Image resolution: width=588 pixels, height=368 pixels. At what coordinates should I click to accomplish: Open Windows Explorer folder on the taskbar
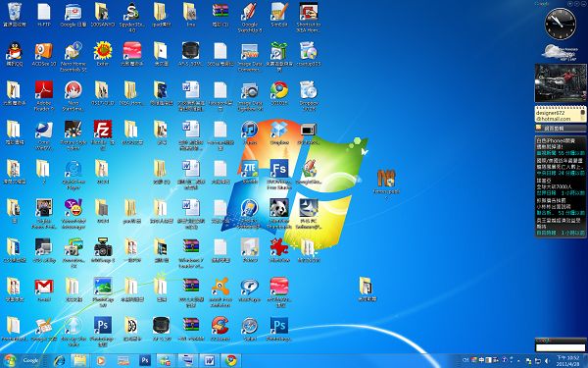pyautogui.click(x=79, y=361)
